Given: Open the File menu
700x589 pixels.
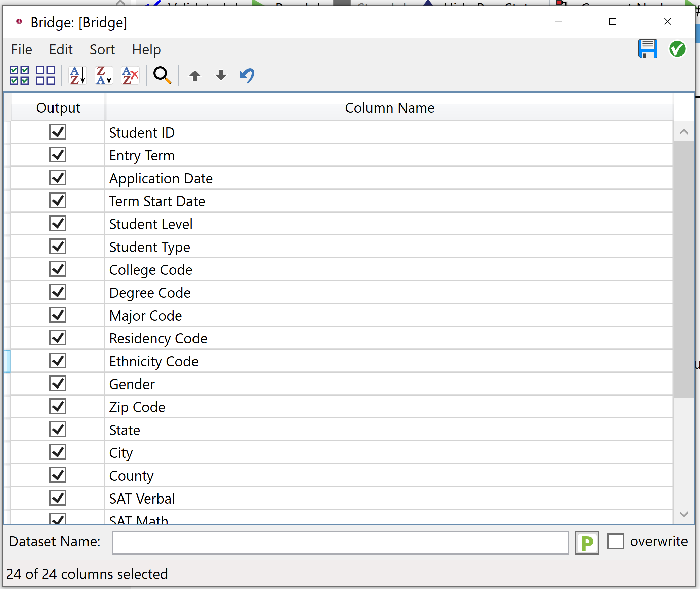Looking at the screenshot, I should pyautogui.click(x=22, y=50).
